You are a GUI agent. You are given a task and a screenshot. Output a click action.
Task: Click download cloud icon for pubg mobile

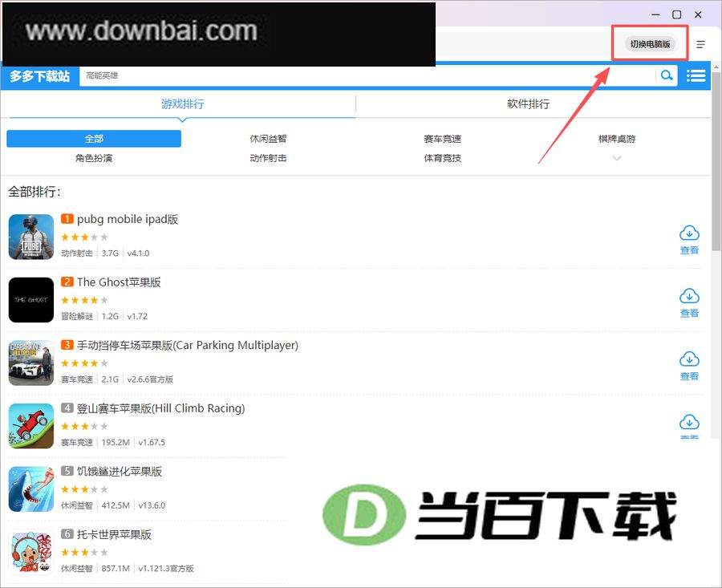tap(689, 233)
